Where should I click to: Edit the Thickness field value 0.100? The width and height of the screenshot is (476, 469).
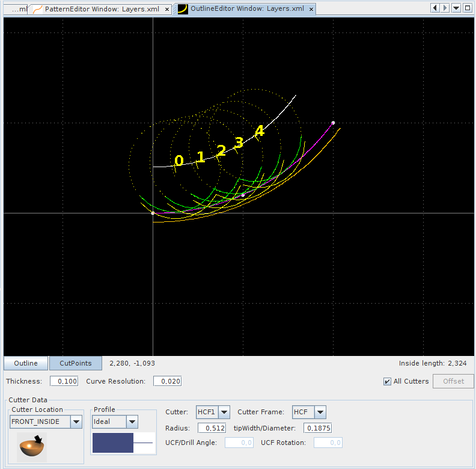[64, 381]
